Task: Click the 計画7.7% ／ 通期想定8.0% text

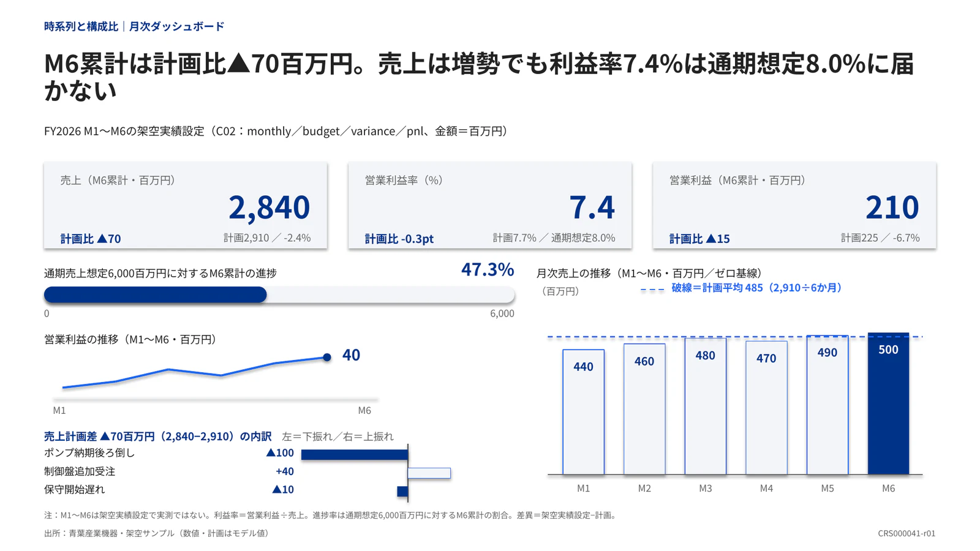Action: tap(554, 238)
